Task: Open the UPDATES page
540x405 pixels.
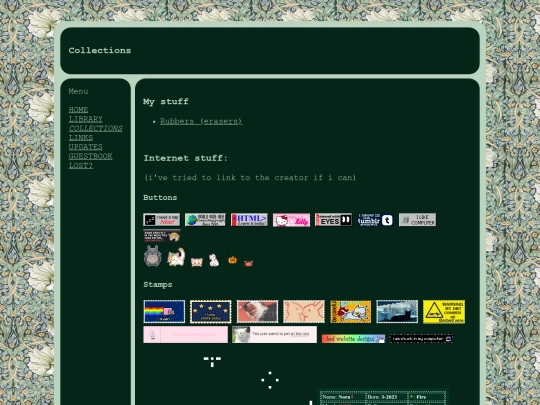Action: tap(85, 147)
